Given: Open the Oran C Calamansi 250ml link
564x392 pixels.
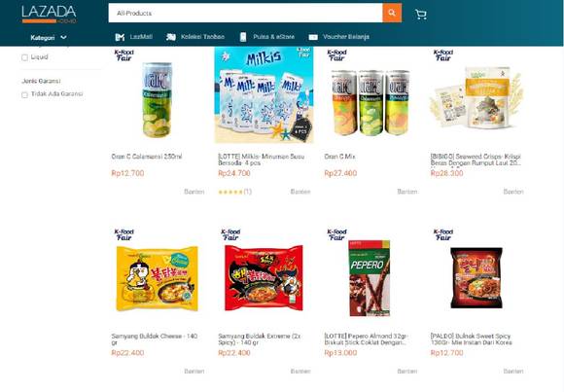Looking at the screenshot, I should point(147,157).
